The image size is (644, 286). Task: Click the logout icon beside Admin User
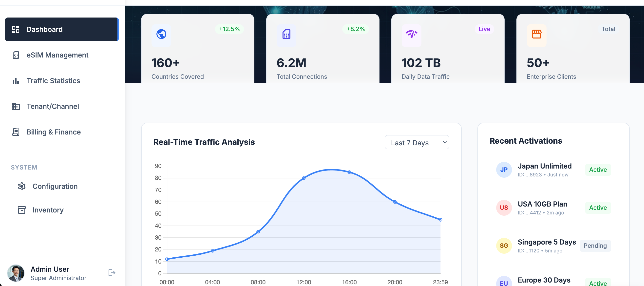(x=112, y=272)
